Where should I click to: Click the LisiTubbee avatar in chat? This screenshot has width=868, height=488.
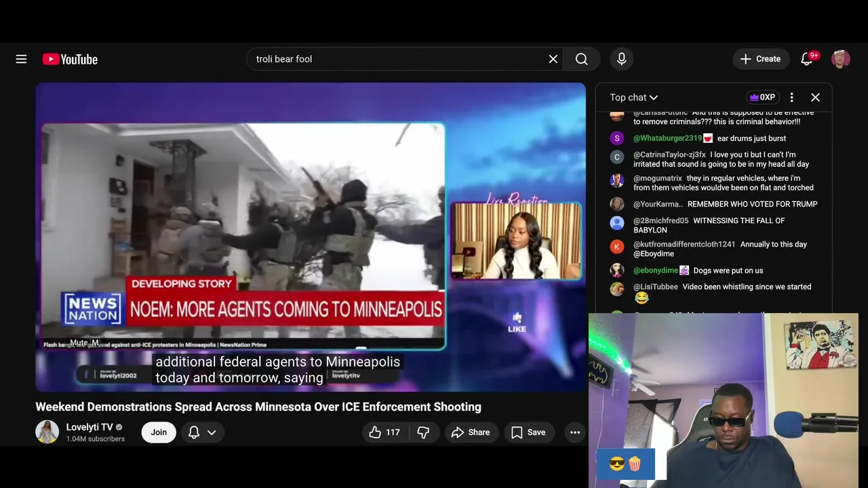click(616, 289)
